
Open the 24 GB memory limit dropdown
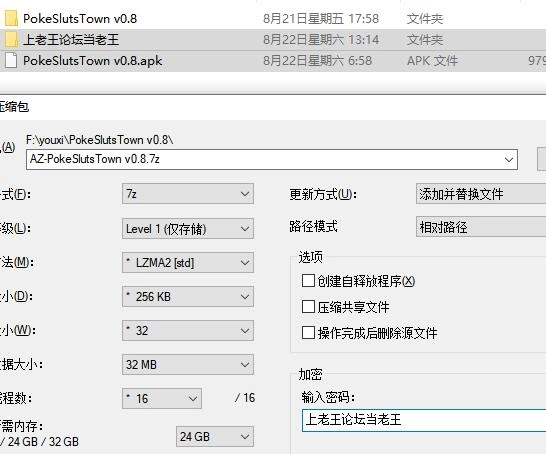tap(215, 436)
